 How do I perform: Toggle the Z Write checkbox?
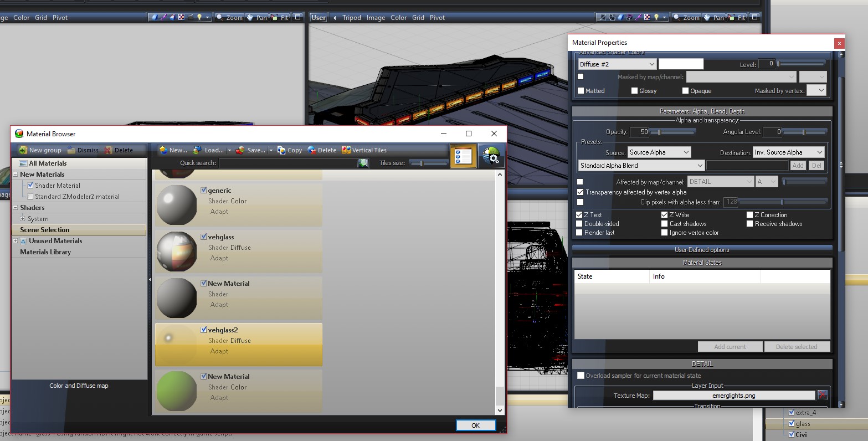click(665, 215)
